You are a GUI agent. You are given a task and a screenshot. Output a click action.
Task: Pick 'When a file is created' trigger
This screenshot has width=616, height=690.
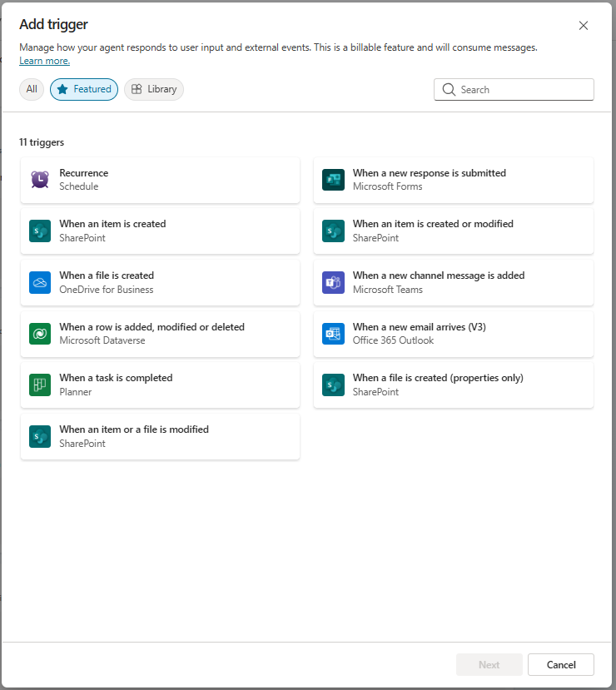[x=160, y=282]
